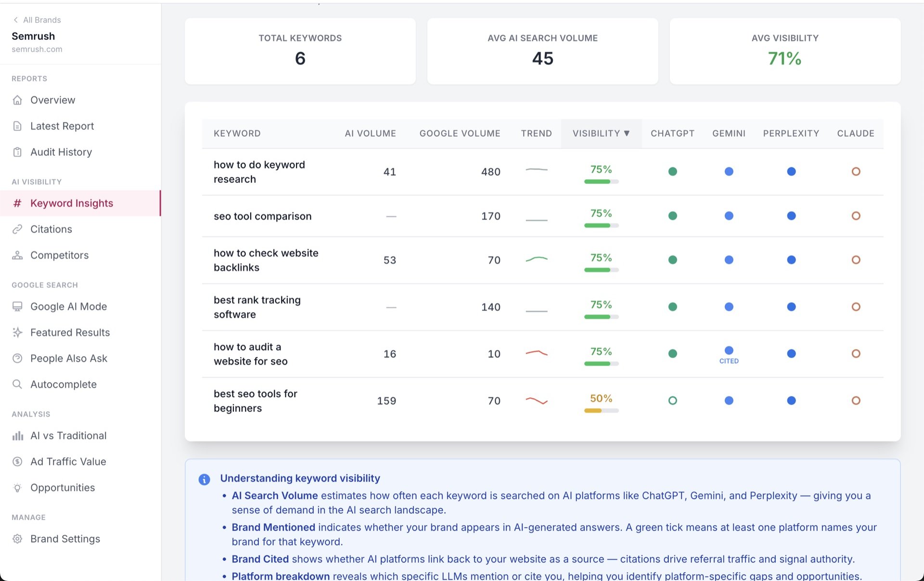Click red trend sparkline for best seo tools for beginners
This screenshot has width=924, height=581.
(x=537, y=400)
